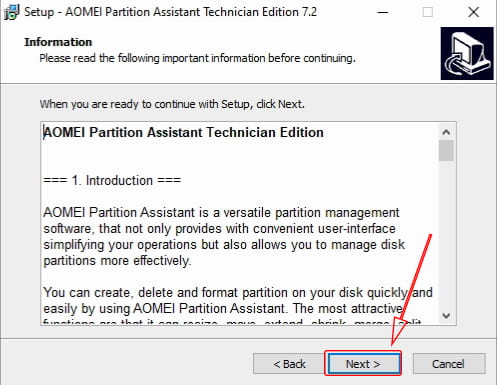Place cursor on the '1. Introduction' line
The height and width of the screenshot is (385, 497).
pyautogui.click(x=112, y=181)
